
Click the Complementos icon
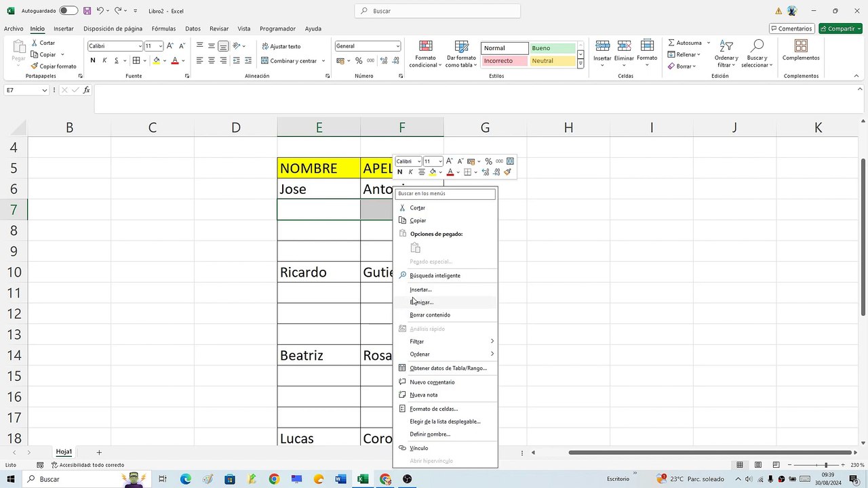(801, 46)
